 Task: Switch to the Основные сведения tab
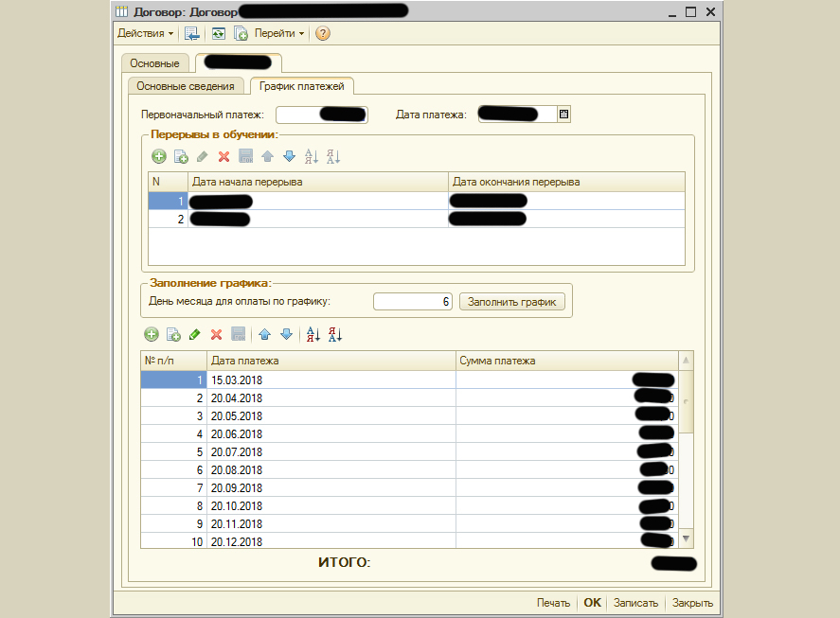tap(186, 87)
